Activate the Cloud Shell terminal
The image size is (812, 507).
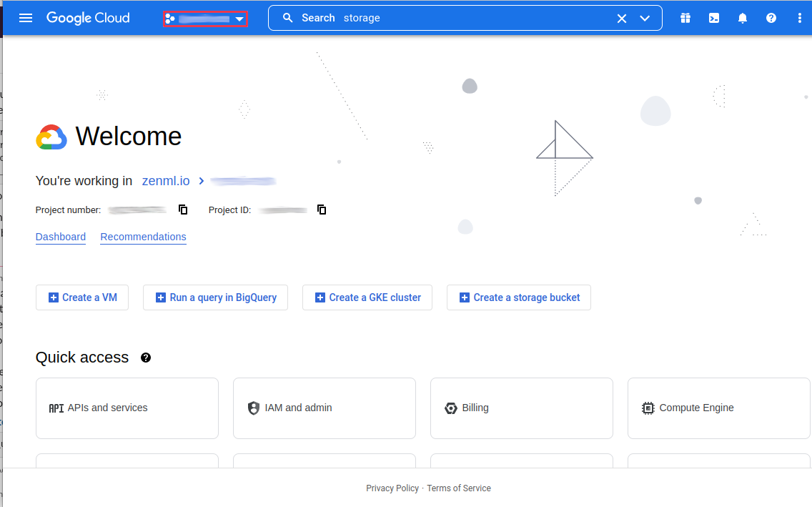pos(714,18)
